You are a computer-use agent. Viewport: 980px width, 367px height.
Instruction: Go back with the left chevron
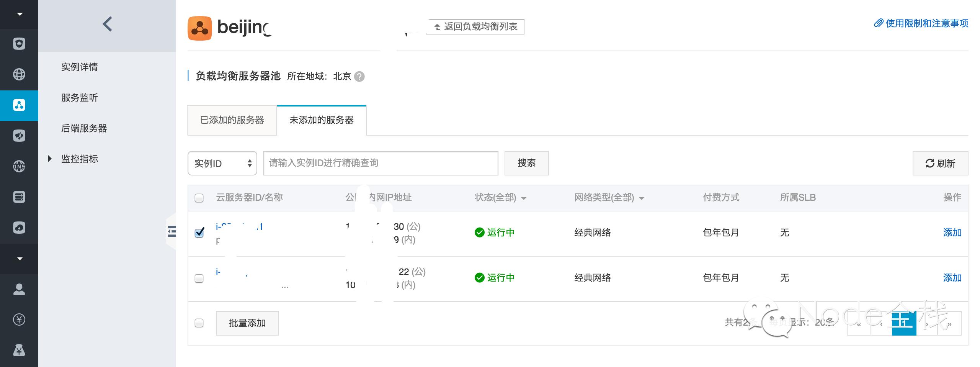108,24
